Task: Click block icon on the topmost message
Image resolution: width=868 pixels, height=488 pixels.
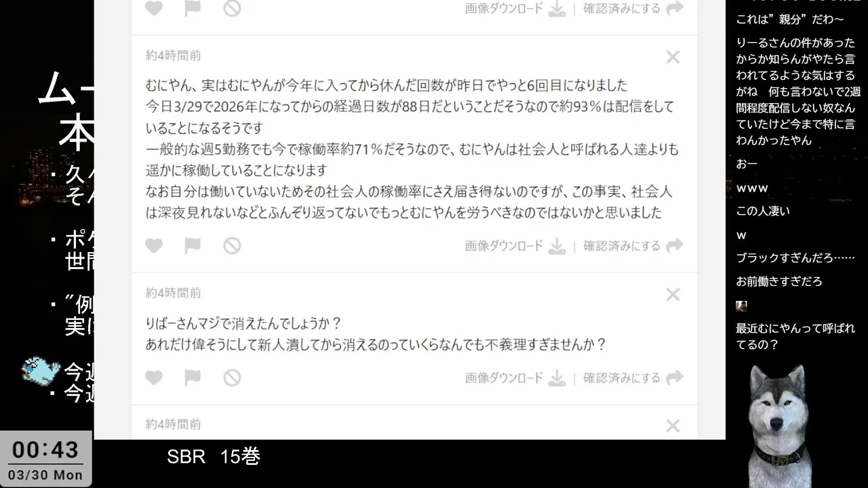Action: click(x=232, y=8)
